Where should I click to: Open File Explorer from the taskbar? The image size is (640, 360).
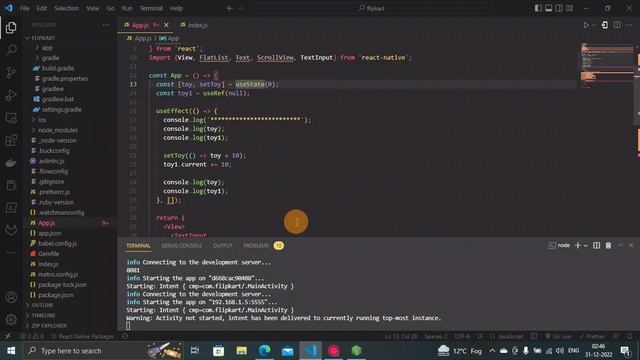[x=242, y=351]
